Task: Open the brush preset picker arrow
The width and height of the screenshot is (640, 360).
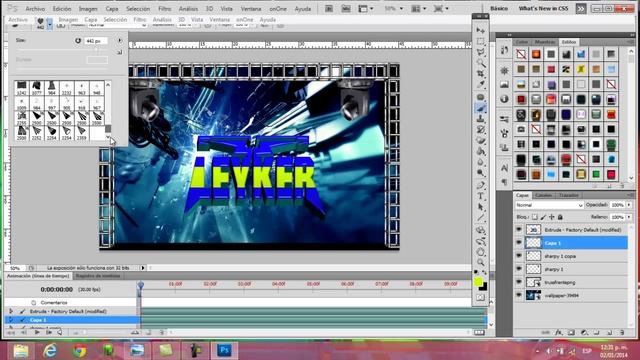Action: pyautogui.click(x=49, y=24)
